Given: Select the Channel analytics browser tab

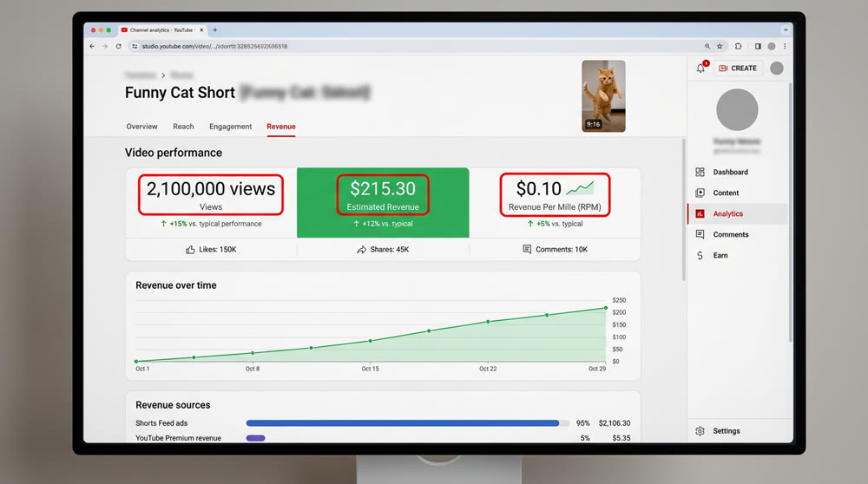Looking at the screenshot, I should click(161, 29).
